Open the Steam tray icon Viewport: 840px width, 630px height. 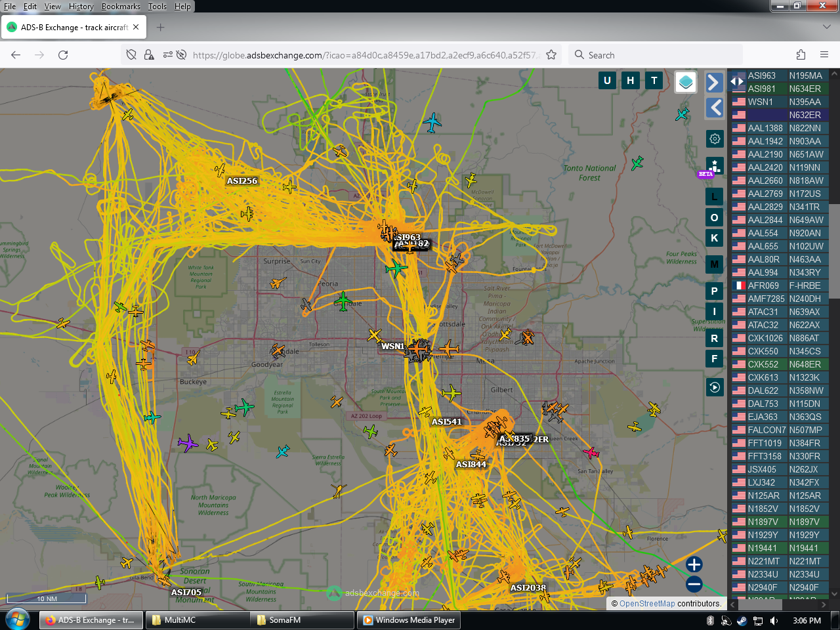pyautogui.click(x=742, y=620)
